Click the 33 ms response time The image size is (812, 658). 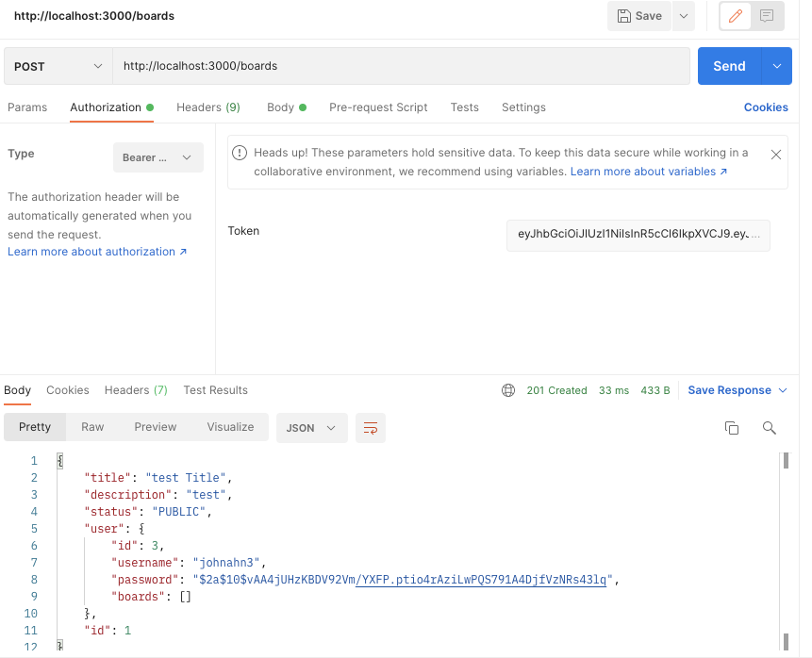[614, 390]
